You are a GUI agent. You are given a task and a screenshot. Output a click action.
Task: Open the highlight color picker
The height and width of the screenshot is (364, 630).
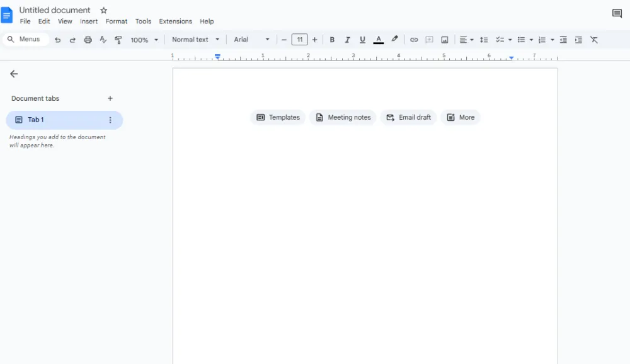[395, 40]
